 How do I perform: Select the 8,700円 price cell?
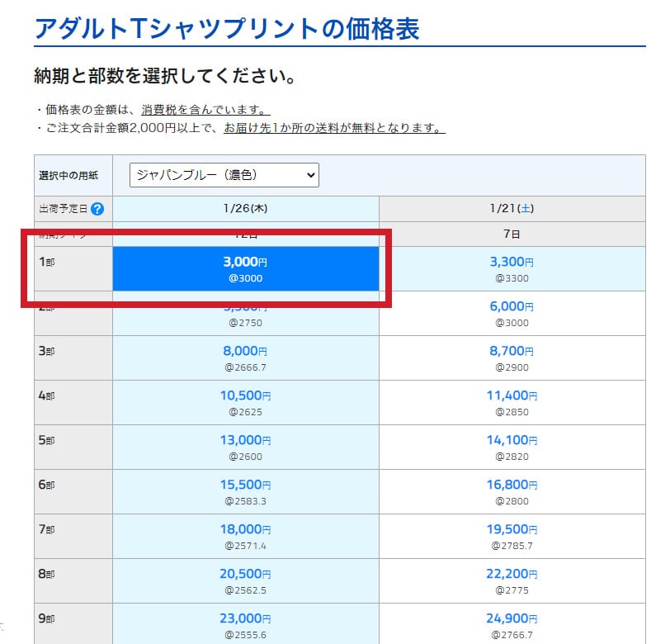pyautogui.click(x=512, y=358)
